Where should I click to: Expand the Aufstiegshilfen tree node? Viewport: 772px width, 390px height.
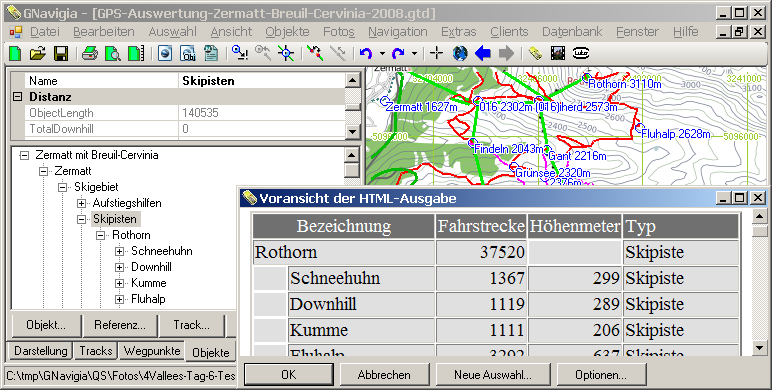coord(81,203)
